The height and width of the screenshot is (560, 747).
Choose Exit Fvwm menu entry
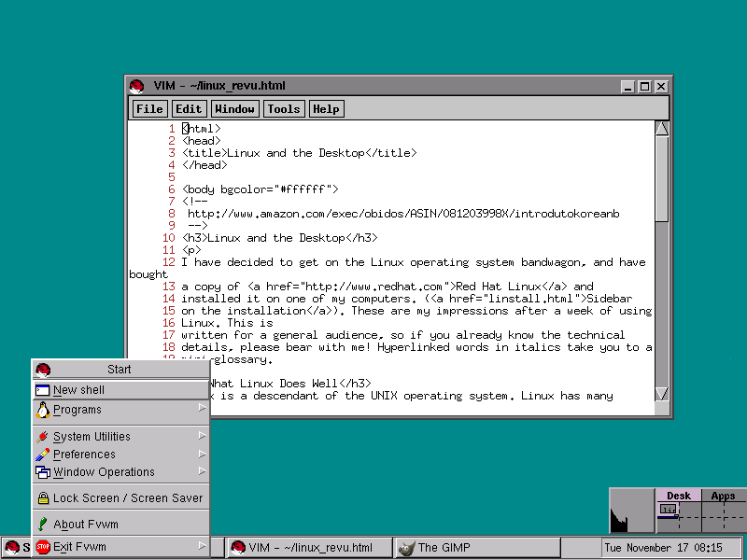coord(121,547)
